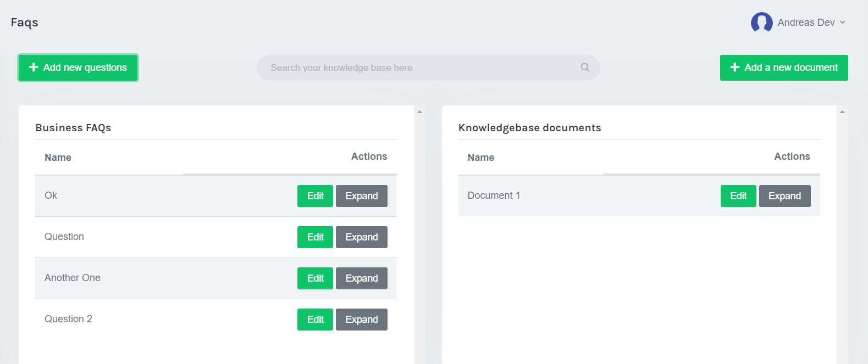Screen dimensions: 868x364
Task: Open the Andreas Dev user dropdown chevron
Action: [843, 23]
